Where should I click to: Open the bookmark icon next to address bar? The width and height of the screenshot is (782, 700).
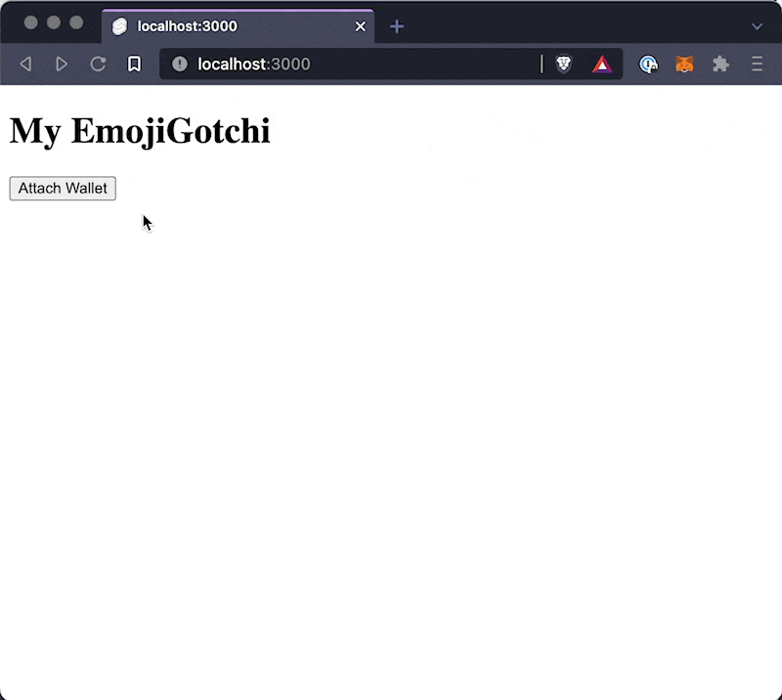click(x=134, y=64)
